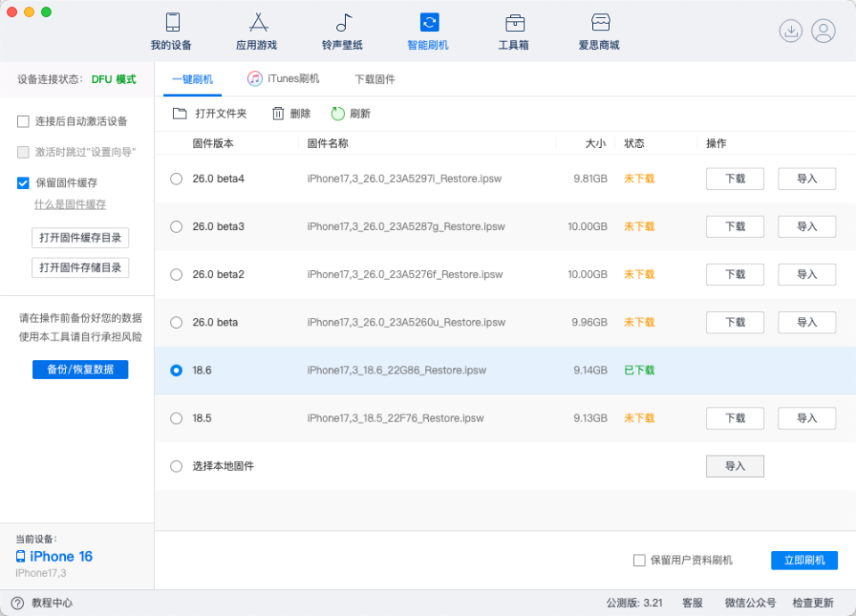The width and height of the screenshot is (856, 616).
Task: Toggle the 激活时跳过"设置向导" checkbox
Action: click(23, 152)
